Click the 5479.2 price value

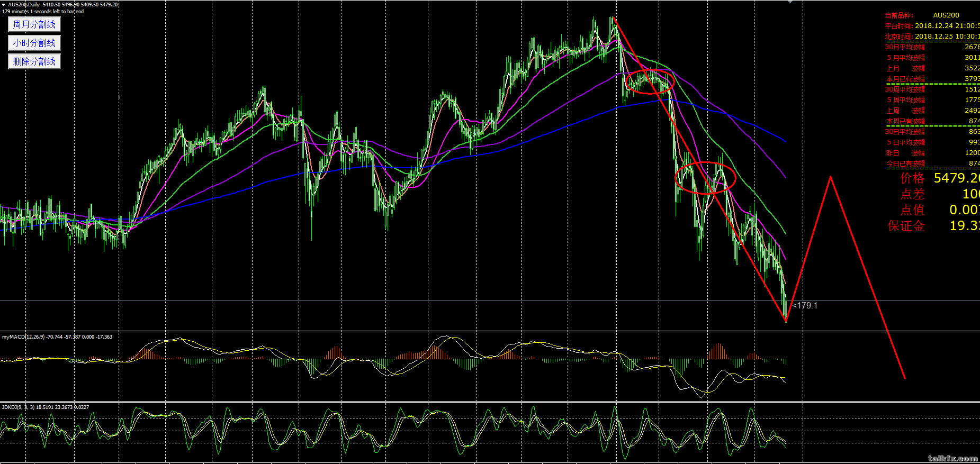click(x=956, y=178)
